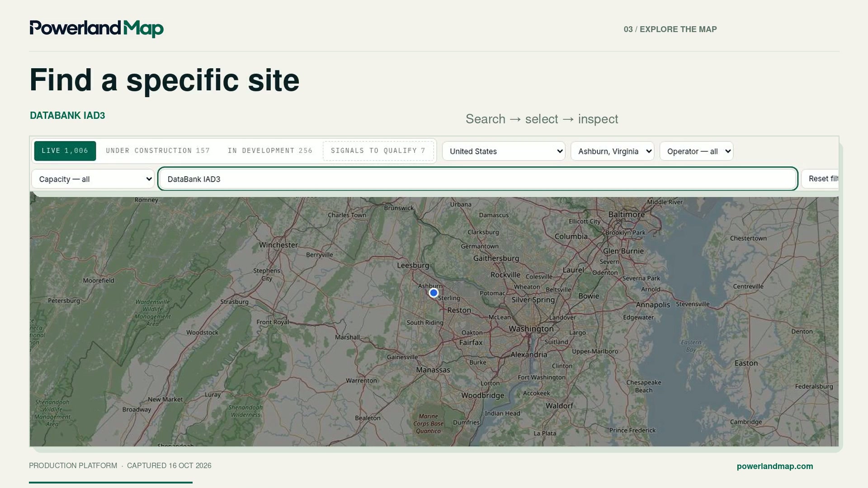Open the United States country dropdown
The height and width of the screenshot is (488, 868).
[504, 151]
